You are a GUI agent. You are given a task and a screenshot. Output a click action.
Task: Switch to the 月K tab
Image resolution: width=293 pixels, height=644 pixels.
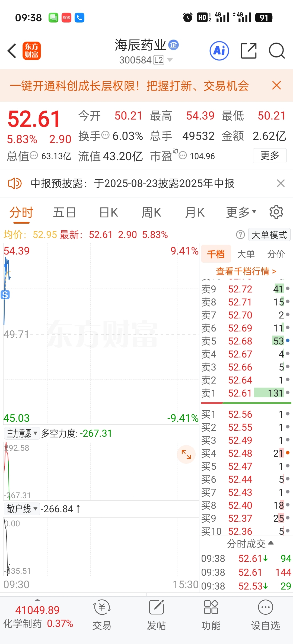pos(195,212)
